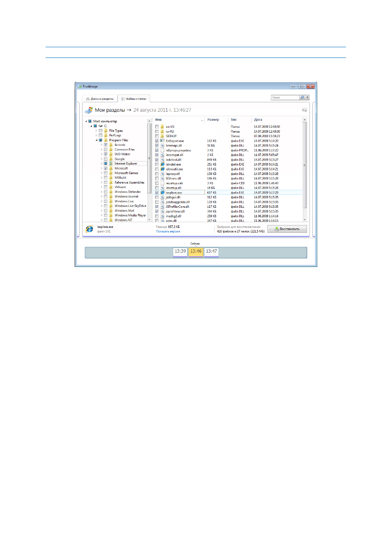Click the Windows Mail folder icon
The image size is (392, 554).
point(111,211)
